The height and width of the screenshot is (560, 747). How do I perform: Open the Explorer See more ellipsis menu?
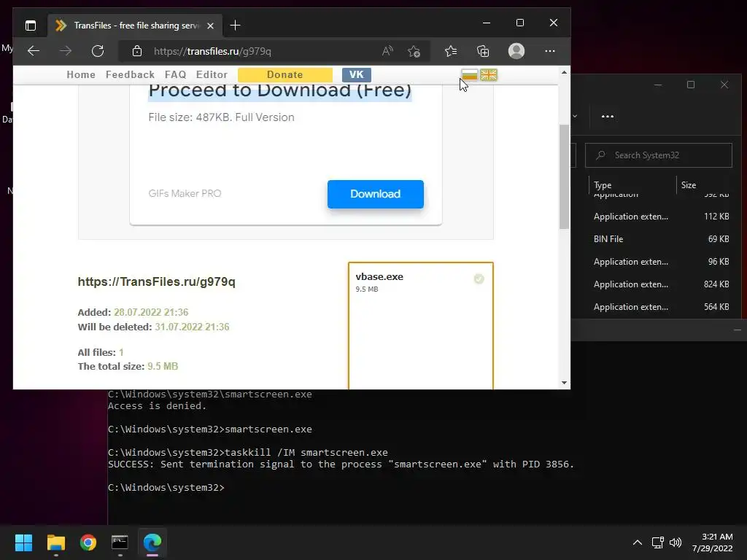[608, 116]
